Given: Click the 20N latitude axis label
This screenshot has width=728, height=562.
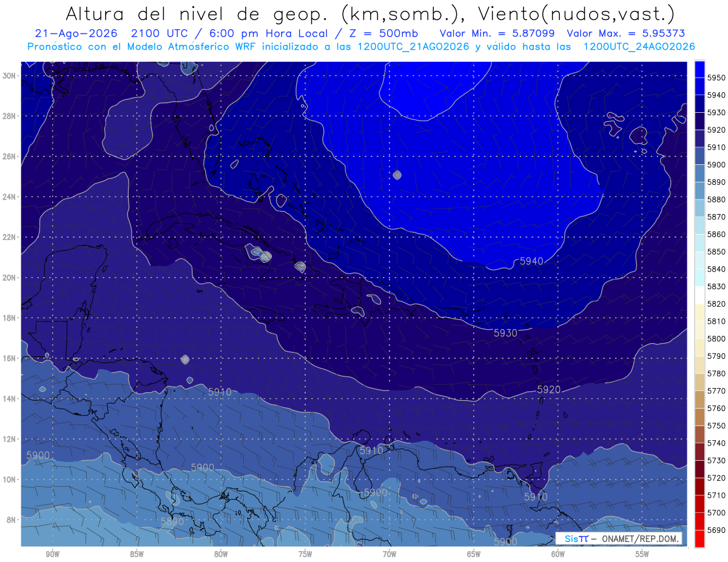Looking at the screenshot, I should coord(8,278).
